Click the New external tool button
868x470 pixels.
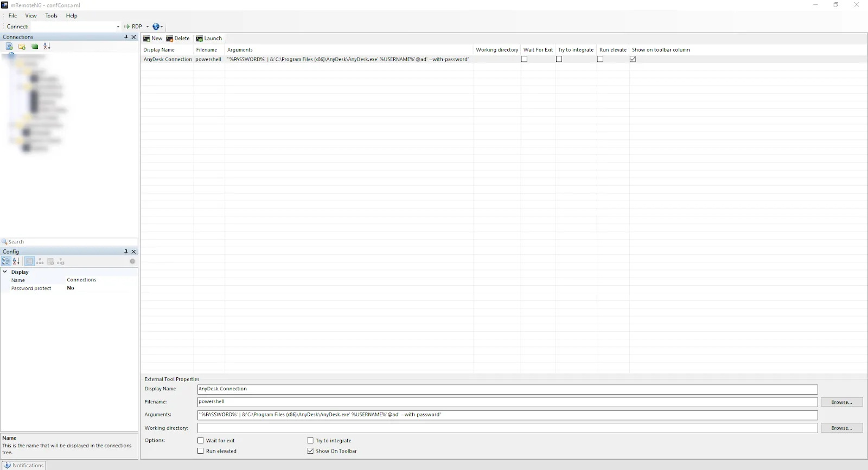[152, 38]
